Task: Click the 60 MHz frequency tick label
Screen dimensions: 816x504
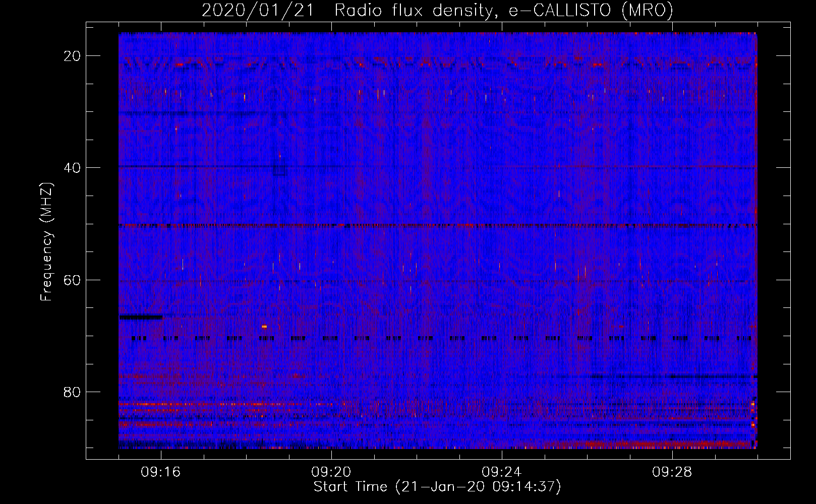Action: (72, 280)
